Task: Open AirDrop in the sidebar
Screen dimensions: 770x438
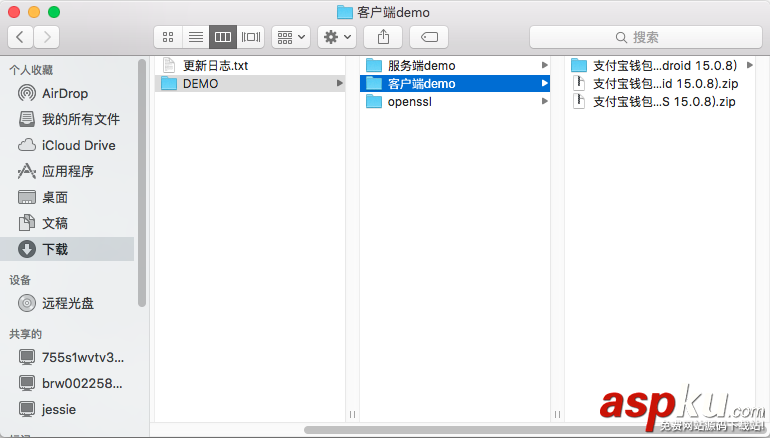Action: [x=67, y=93]
